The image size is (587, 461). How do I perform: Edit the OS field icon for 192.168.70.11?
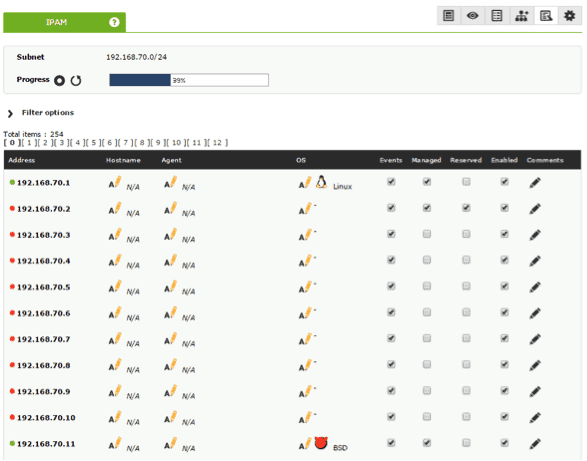click(305, 444)
